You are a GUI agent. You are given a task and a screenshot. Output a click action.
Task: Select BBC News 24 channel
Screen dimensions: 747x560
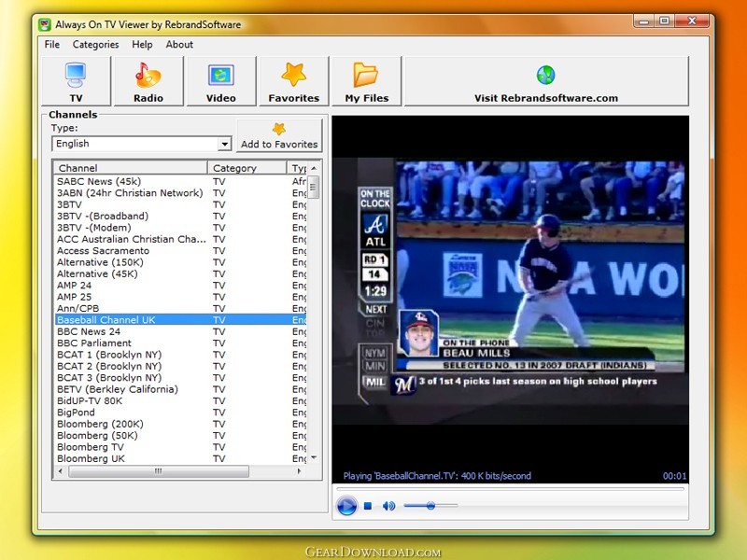click(x=180, y=331)
